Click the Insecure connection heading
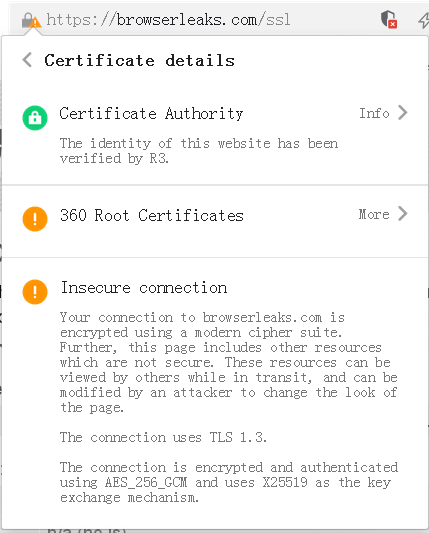 click(144, 288)
